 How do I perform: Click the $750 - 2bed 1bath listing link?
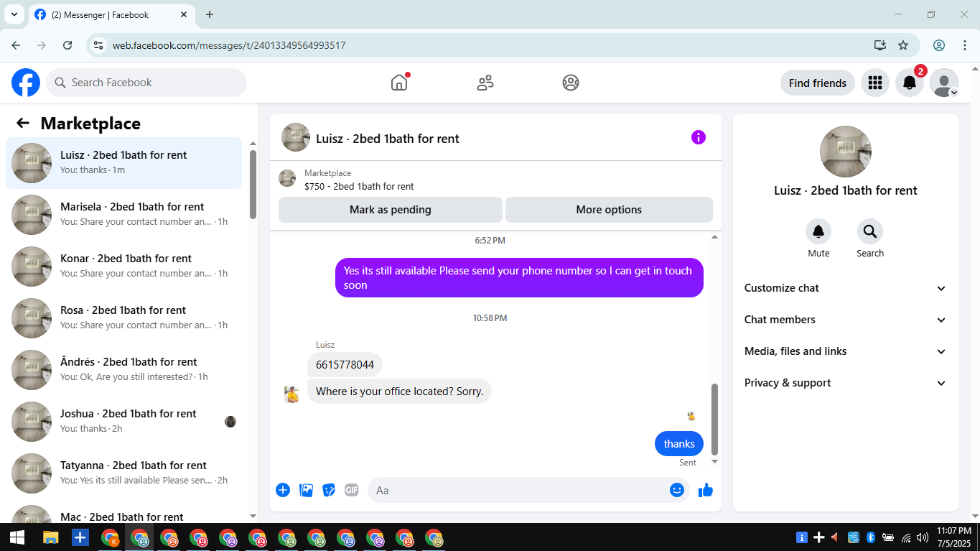coord(359,186)
